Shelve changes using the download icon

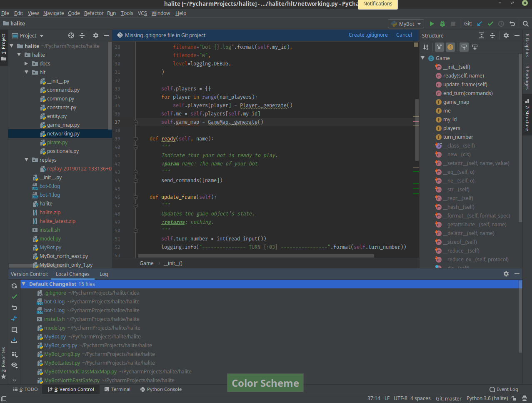(14, 341)
